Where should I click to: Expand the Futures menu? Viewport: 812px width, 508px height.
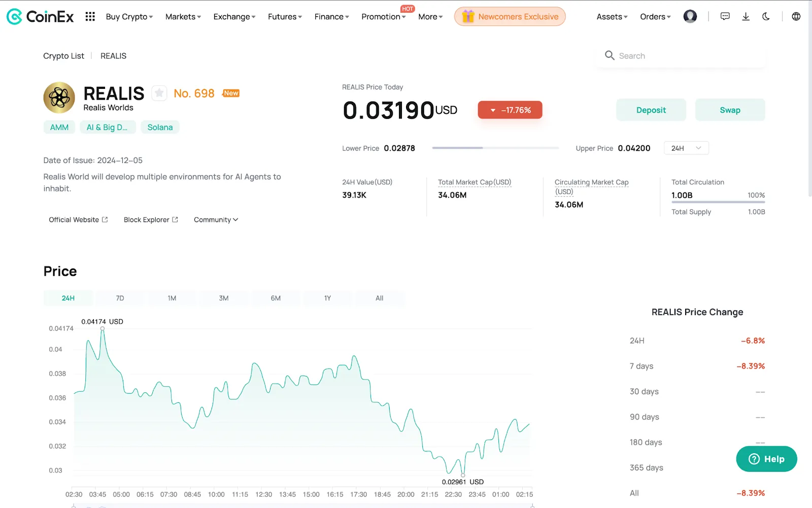pos(285,17)
